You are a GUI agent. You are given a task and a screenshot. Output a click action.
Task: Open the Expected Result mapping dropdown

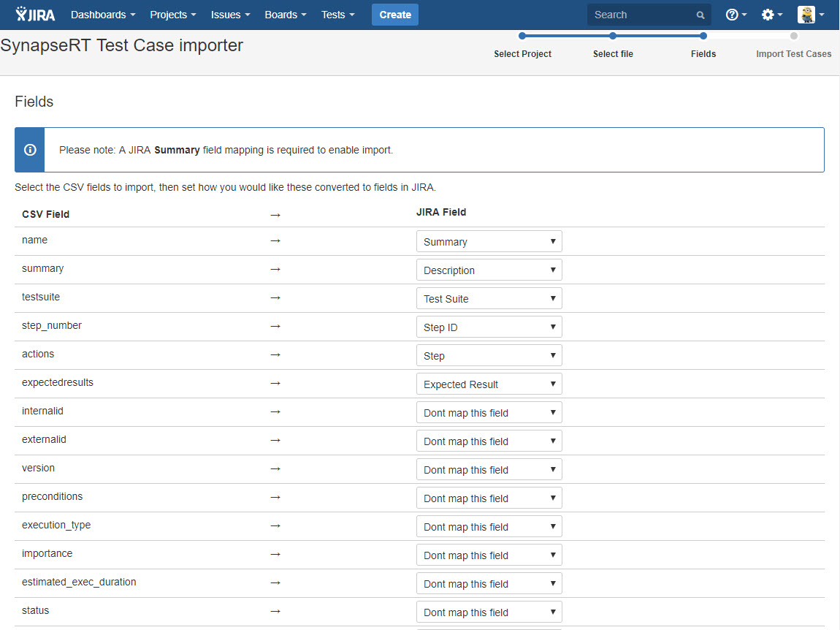point(489,384)
